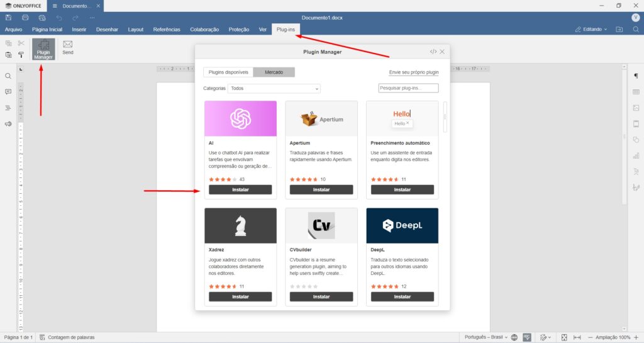
Task: Open Shape settings in right sidebar
Action: pos(636,140)
